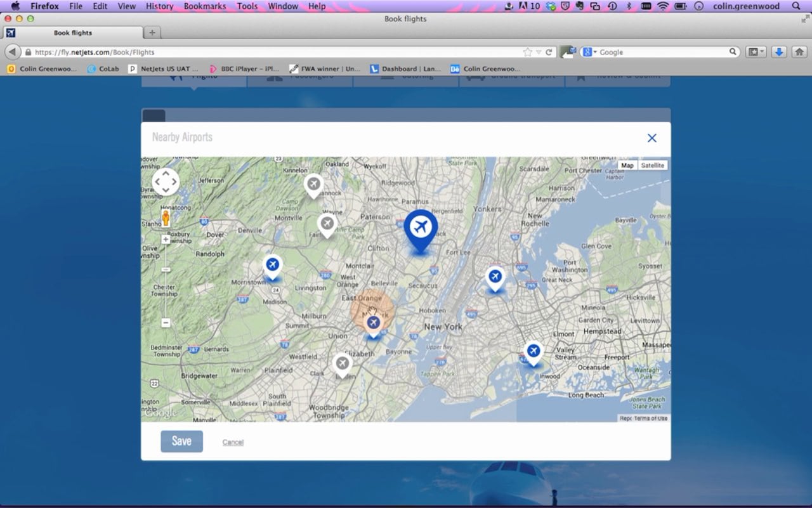This screenshot has width=812, height=508.
Task: Open the History menu
Action: [x=159, y=6]
